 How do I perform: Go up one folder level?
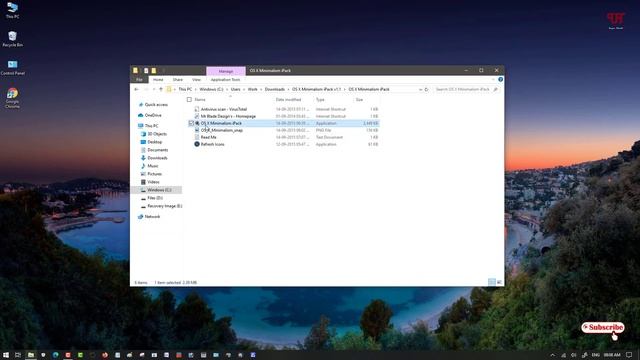[161, 89]
